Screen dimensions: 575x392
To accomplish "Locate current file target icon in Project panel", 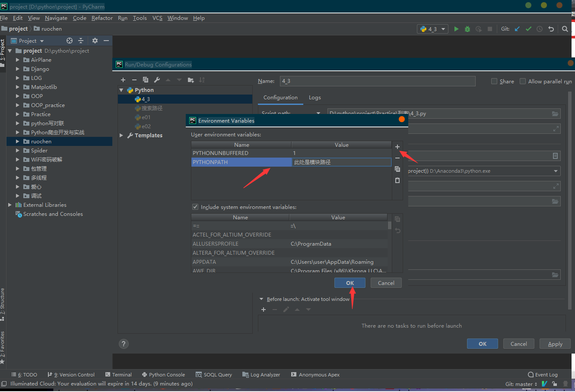I will click(x=70, y=41).
